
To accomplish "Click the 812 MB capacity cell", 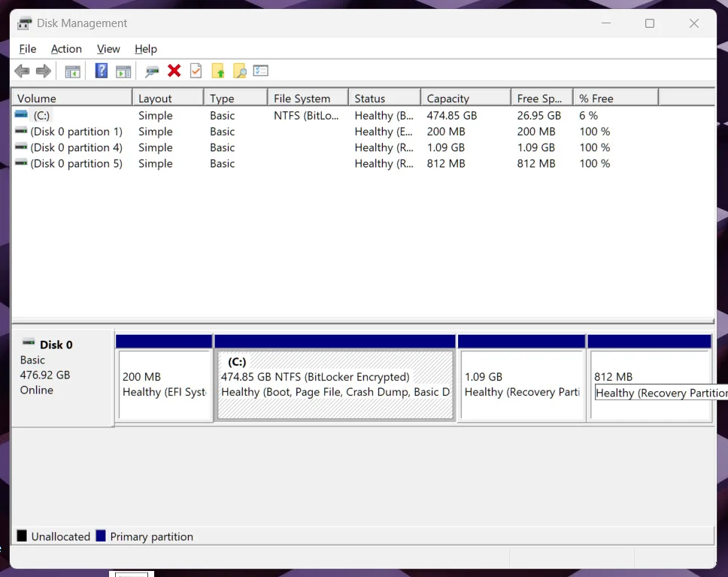I will 446,163.
